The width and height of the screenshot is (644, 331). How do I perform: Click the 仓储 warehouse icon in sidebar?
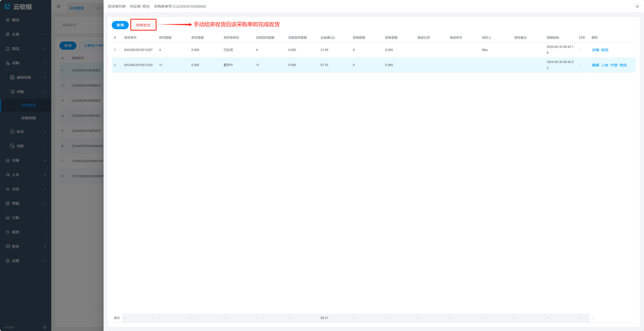pyautogui.click(x=8, y=160)
